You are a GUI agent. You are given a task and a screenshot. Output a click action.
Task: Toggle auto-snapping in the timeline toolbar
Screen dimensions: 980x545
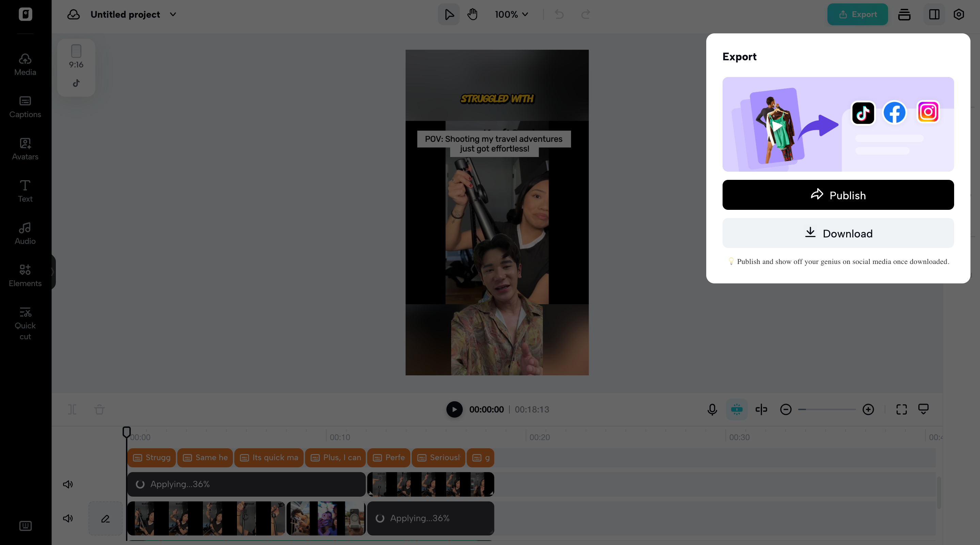click(x=737, y=409)
